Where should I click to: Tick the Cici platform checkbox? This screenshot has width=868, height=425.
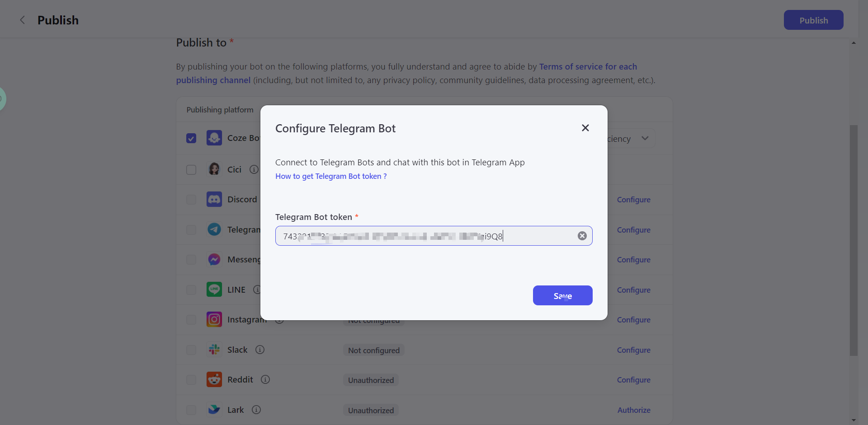tap(191, 170)
